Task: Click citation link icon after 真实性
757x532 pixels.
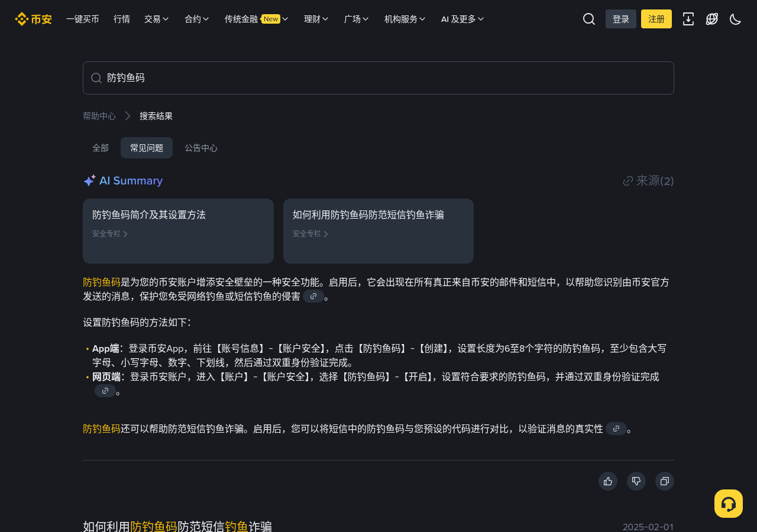Action: pos(616,429)
